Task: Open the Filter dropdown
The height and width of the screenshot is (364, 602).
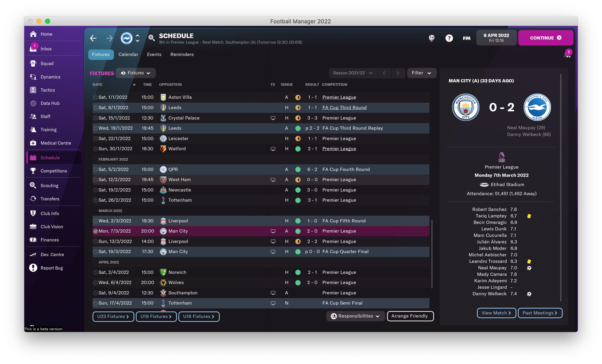Action: (x=421, y=73)
